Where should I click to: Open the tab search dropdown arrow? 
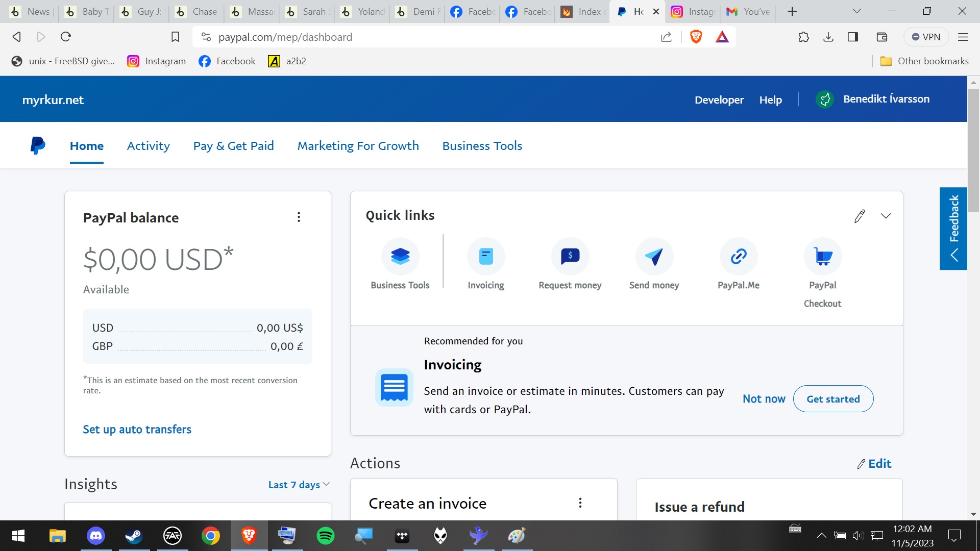click(x=857, y=11)
